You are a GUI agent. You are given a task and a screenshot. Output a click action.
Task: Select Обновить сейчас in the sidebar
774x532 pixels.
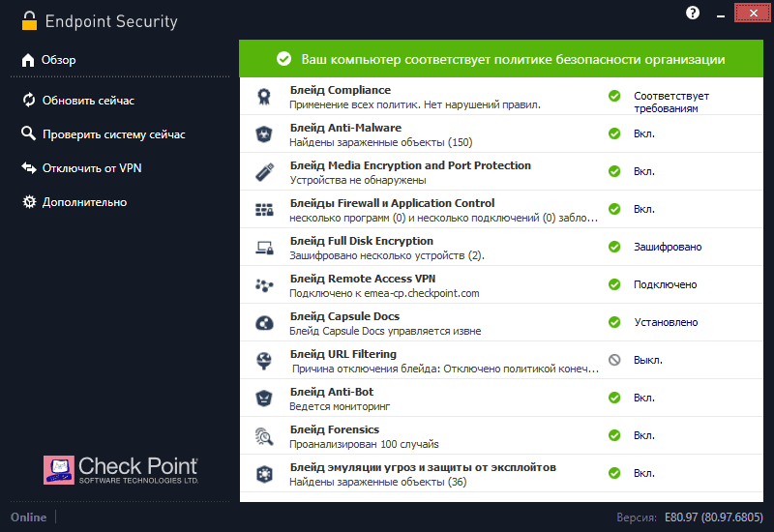[88, 101]
